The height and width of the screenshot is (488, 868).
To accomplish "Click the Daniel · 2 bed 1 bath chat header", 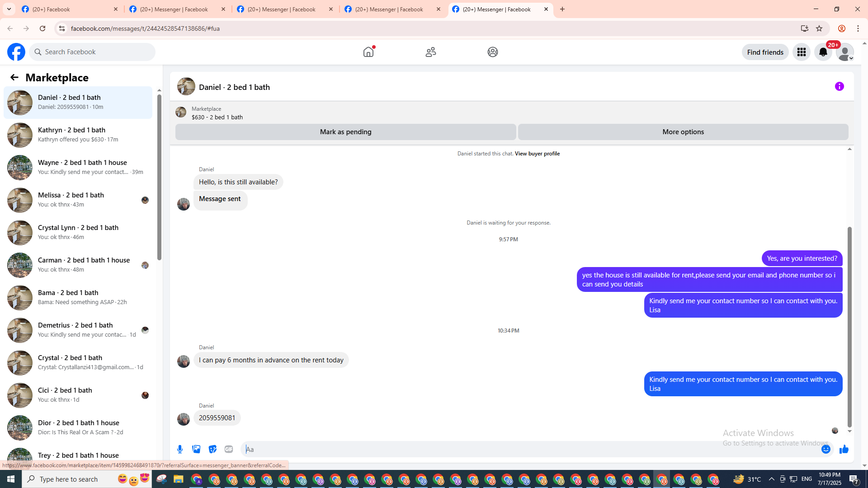I will point(234,87).
